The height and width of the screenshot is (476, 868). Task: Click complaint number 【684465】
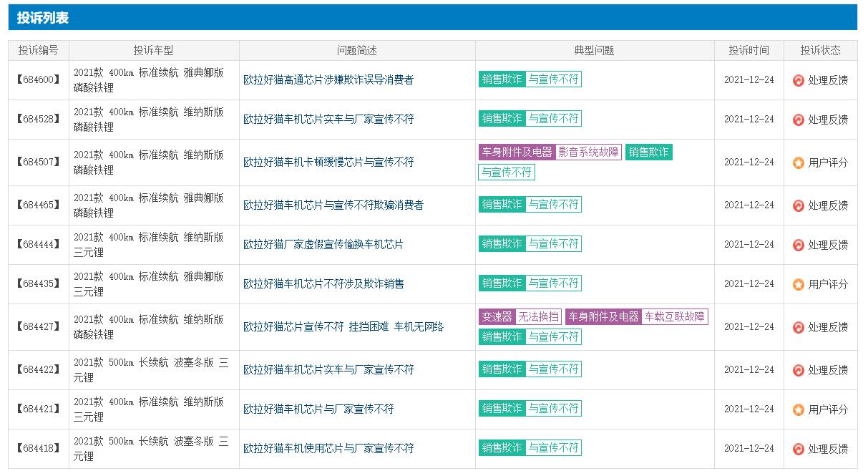[x=39, y=205]
